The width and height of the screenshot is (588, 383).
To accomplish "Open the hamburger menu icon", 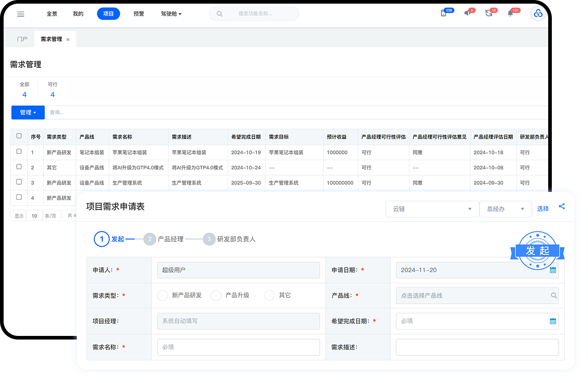I will 20,14.
